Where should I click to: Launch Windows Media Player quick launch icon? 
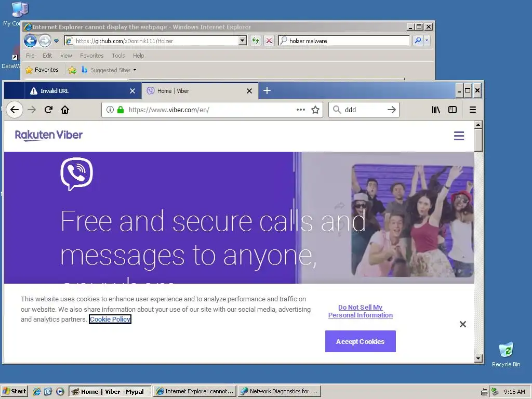(60, 391)
